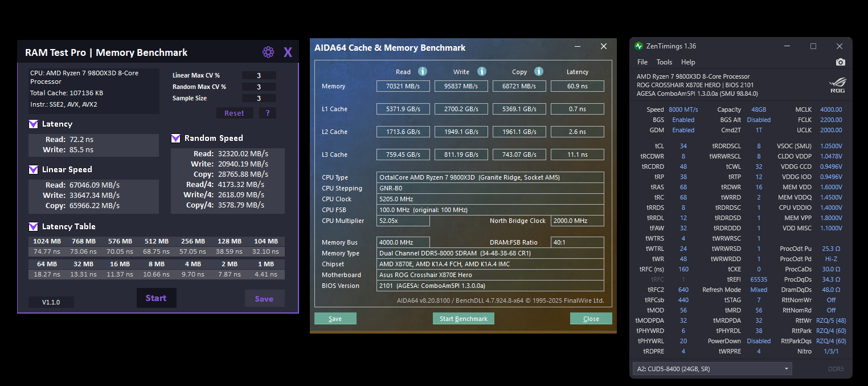Toggle the Latency checkbox

point(34,124)
